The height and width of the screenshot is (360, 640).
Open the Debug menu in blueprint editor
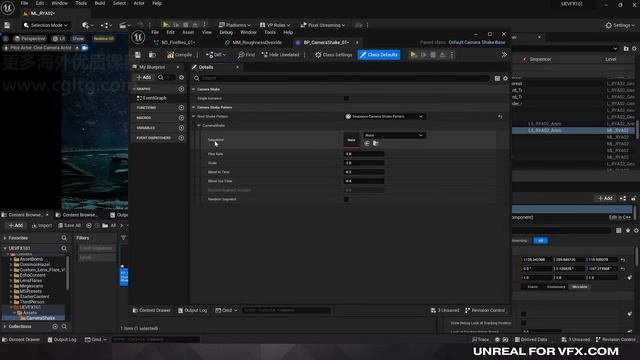[x=226, y=32]
